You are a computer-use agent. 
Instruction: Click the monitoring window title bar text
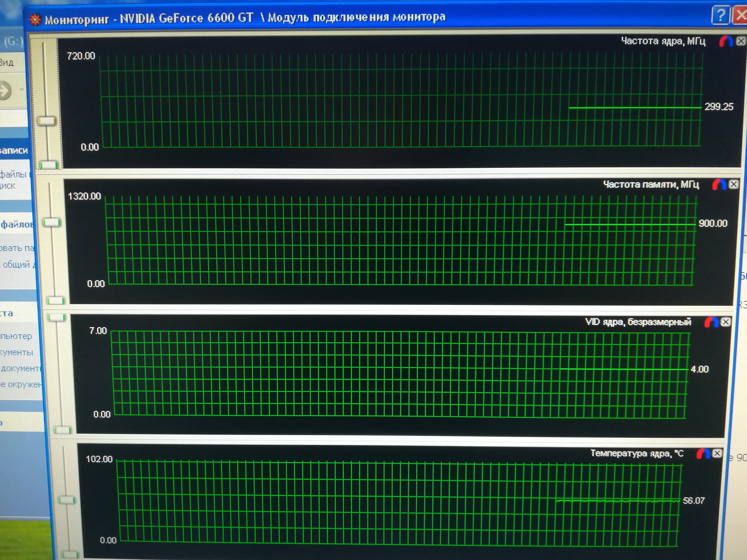point(245,18)
